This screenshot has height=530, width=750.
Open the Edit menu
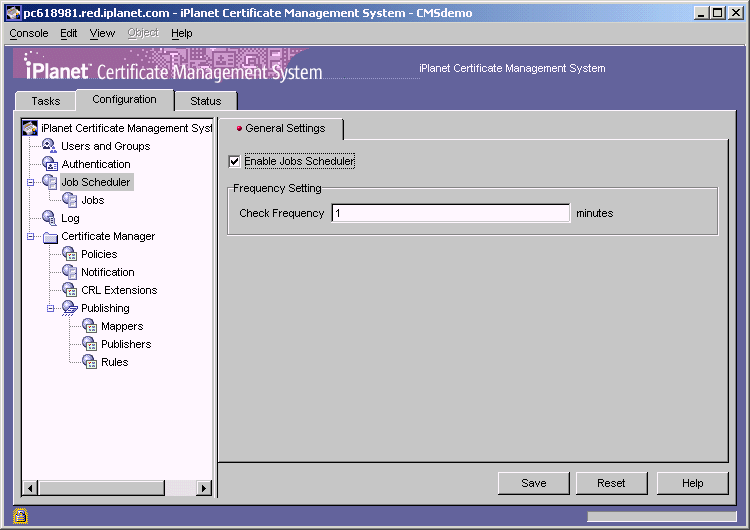(x=68, y=33)
